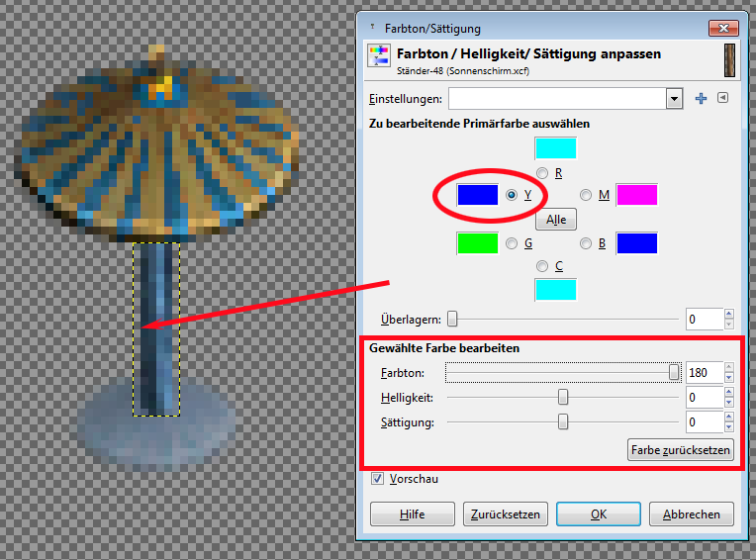Click the blue swatch next to Y option
Viewport: 756px width, 560px height.
click(x=477, y=195)
